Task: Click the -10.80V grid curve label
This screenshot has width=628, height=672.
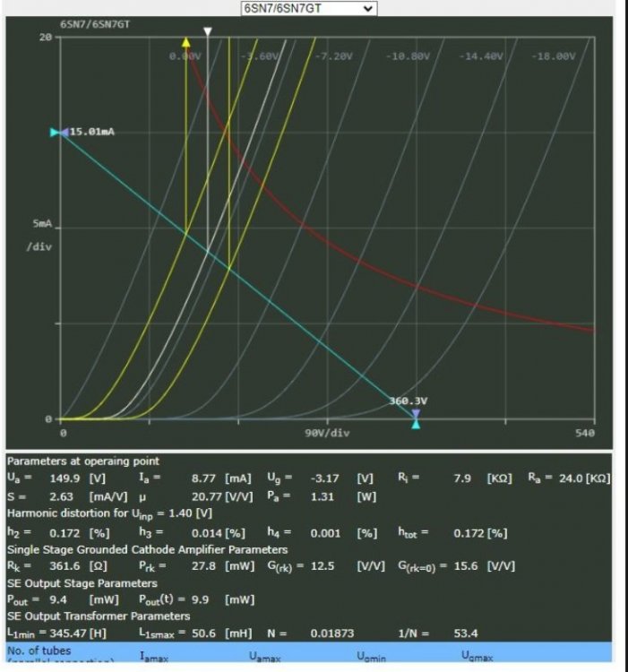Action: coord(409,56)
